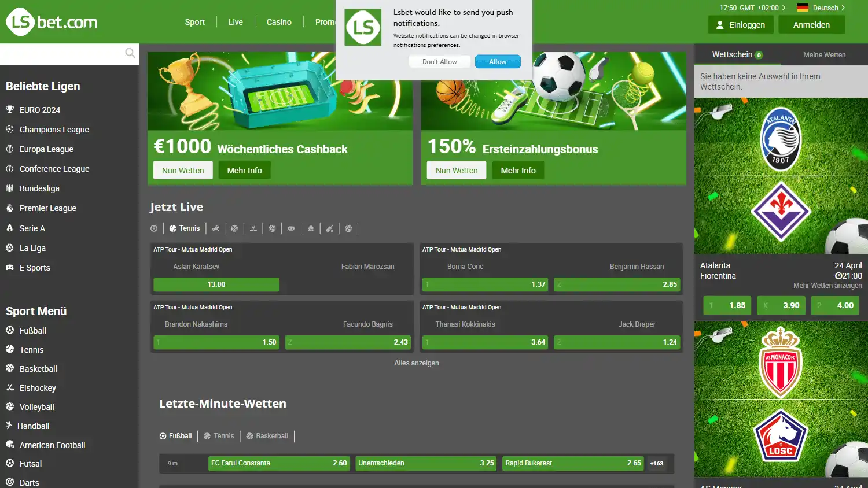Bet on Unentschieden at 3.25

[x=426, y=463]
